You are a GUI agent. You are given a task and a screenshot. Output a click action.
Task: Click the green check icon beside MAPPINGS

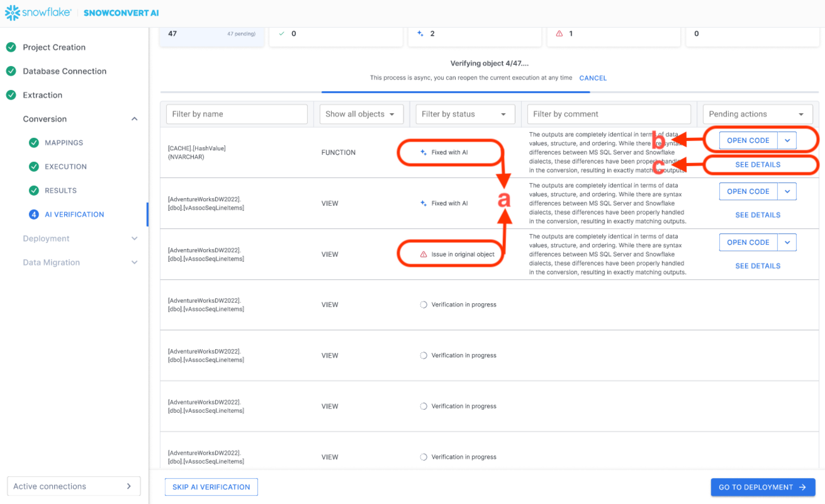(34, 143)
